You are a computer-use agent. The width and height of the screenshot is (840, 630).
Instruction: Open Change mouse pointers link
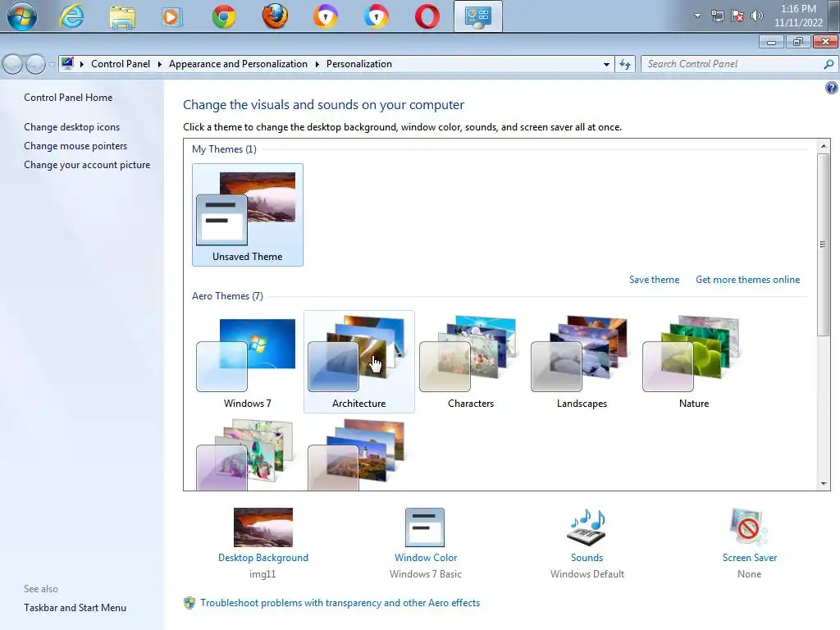[75, 146]
